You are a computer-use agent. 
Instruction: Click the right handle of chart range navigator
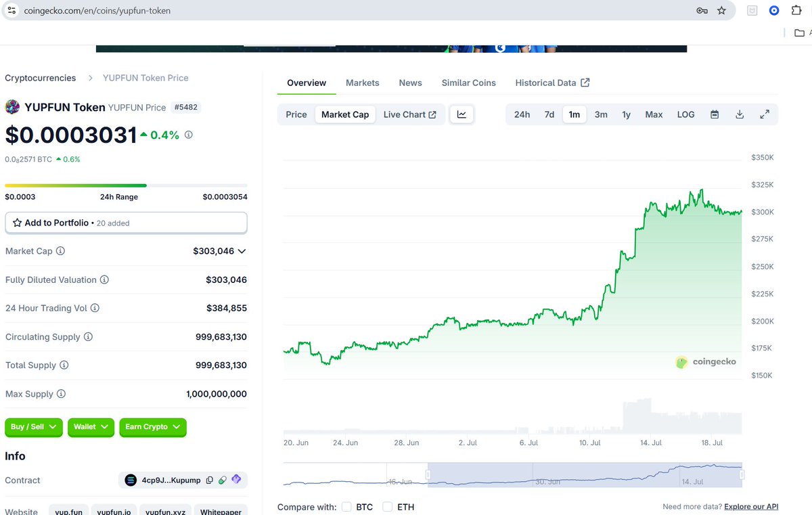click(x=742, y=475)
